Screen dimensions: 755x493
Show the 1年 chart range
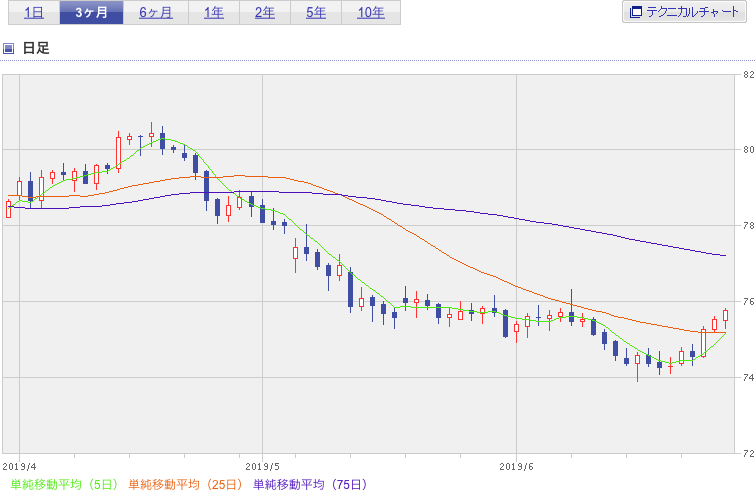[x=214, y=13]
